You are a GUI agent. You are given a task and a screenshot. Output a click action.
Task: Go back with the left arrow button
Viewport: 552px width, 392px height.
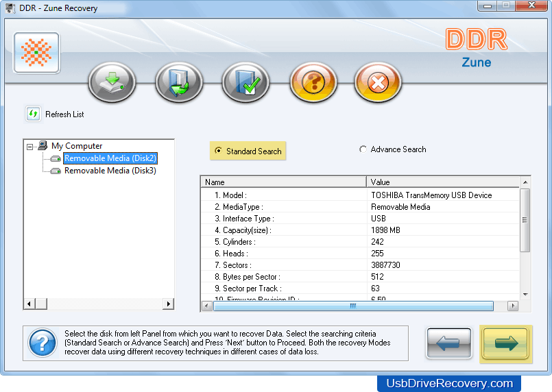449,343
